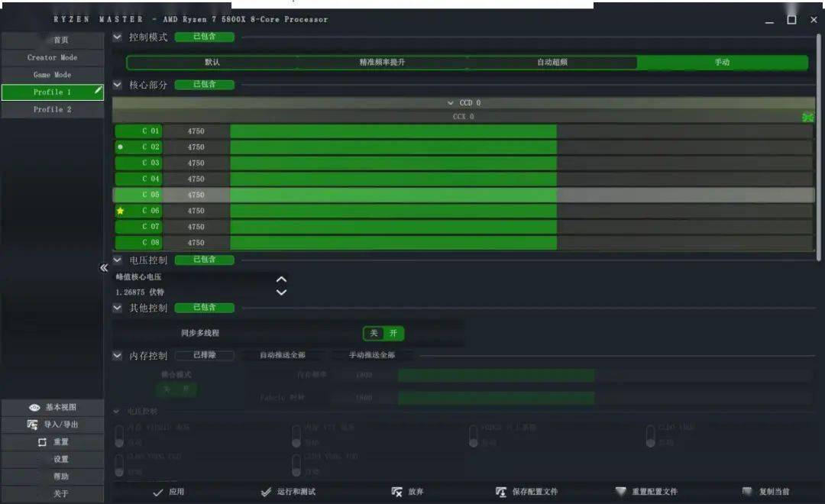Viewport: 825px width, 504px height.
Task: Collapse the 核心部分 section
Action: (x=118, y=85)
